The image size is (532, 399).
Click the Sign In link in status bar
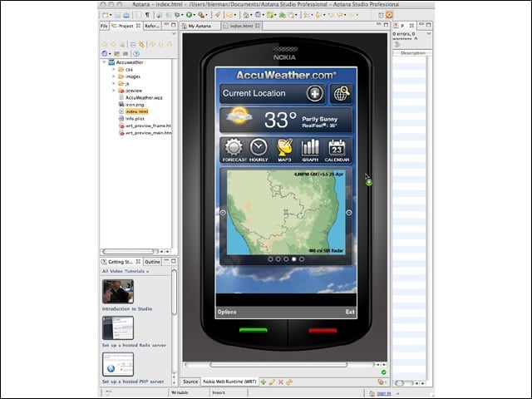(x=384, y=393)
